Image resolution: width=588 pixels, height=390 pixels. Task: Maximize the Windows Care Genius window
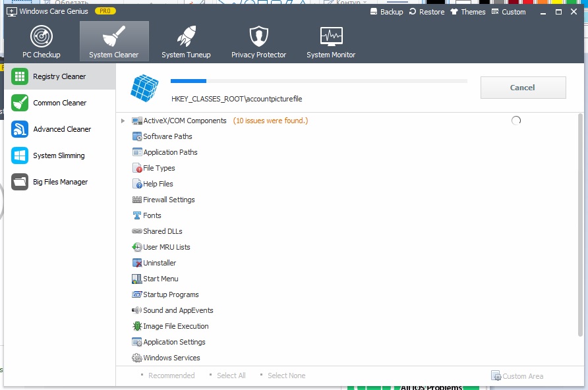(558, 12)
